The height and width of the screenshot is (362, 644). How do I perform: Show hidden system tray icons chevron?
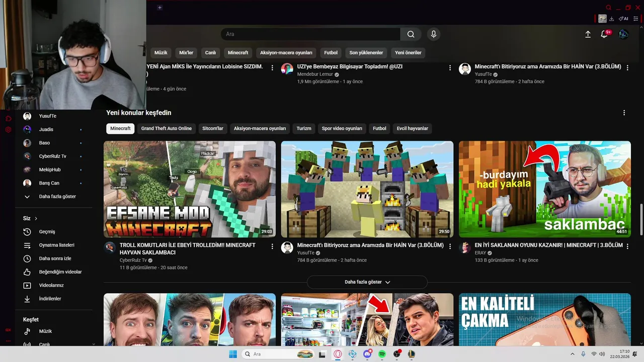click(572, 354)
